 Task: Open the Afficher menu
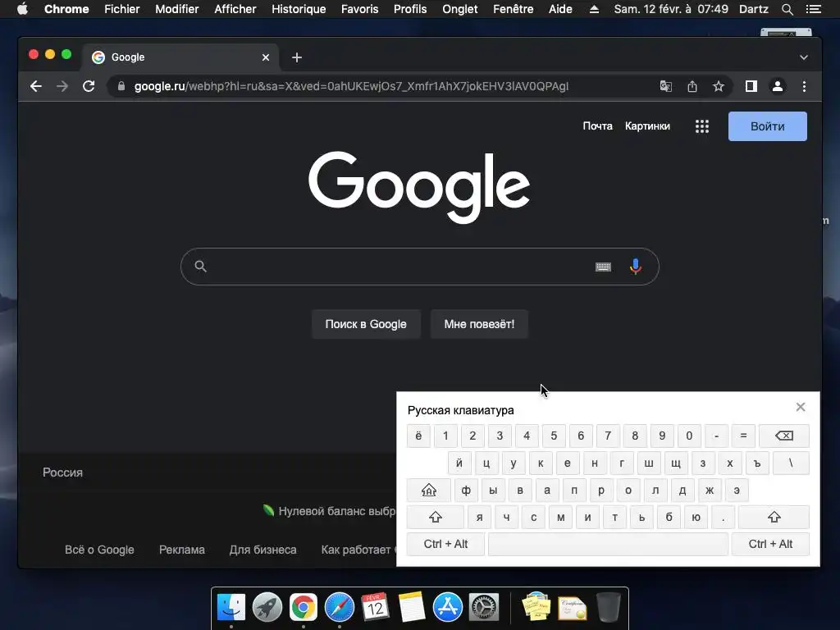click(235, 9)
